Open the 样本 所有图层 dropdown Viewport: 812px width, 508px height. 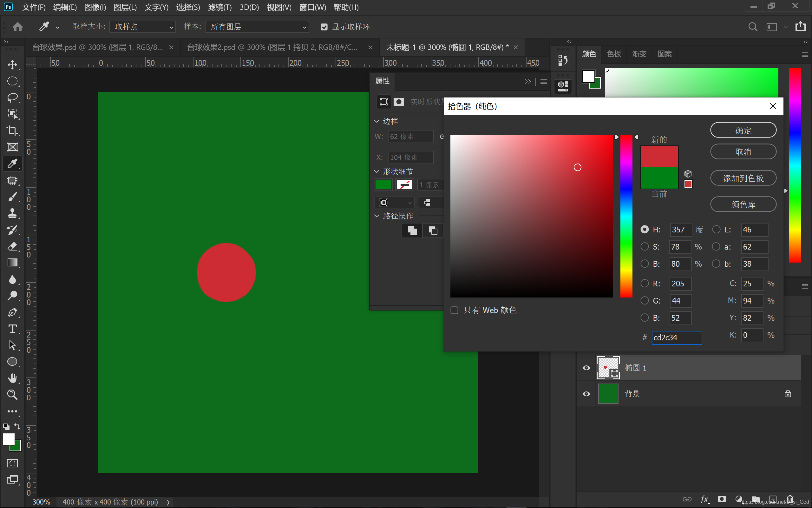point(257,27)
